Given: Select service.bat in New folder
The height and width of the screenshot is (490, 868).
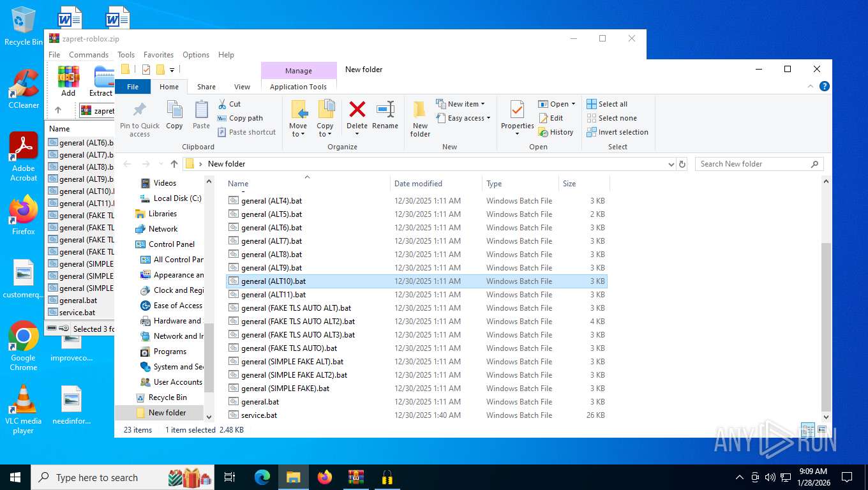Looking at the screenshot, I should tap(416, 415).
